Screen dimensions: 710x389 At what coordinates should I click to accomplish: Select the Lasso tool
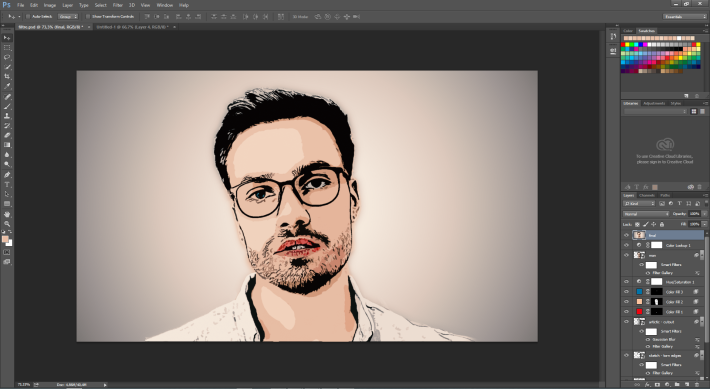point(7,58)
